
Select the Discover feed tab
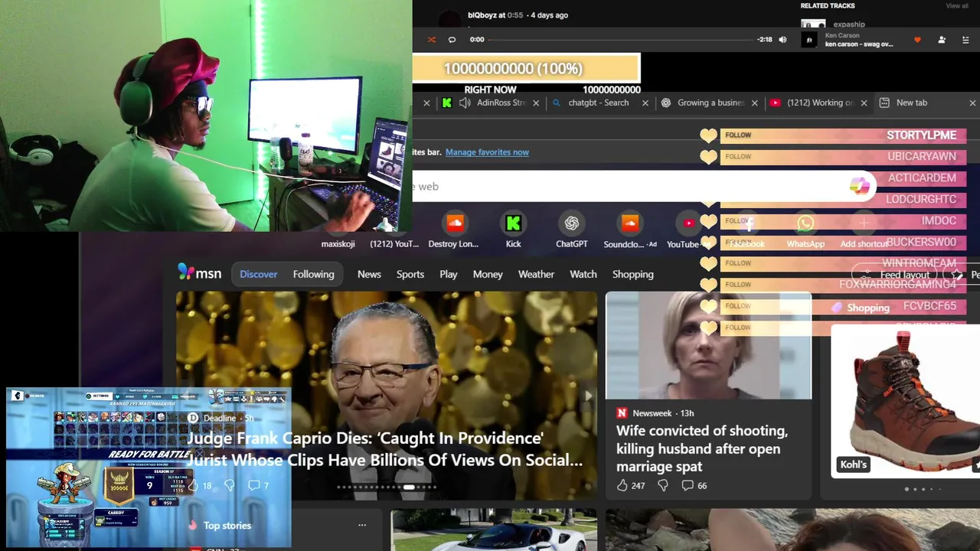click(259, 274)
